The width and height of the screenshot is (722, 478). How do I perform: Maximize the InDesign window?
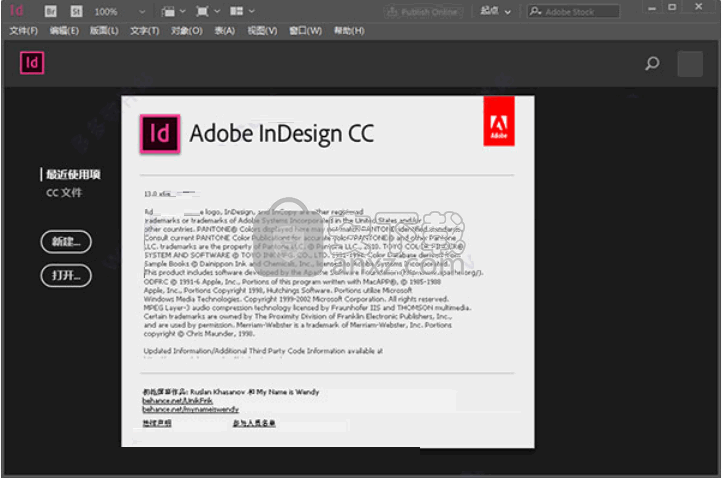(x=672, y=8)
